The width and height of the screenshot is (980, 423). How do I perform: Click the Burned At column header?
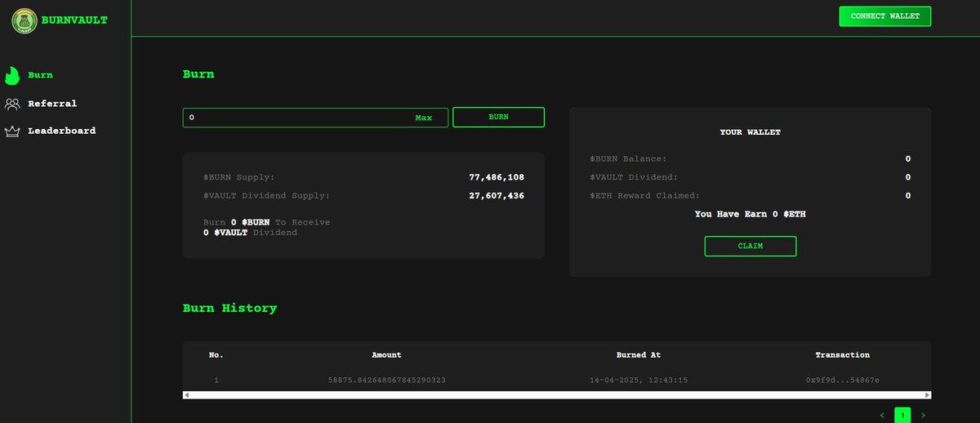point(639,355)
